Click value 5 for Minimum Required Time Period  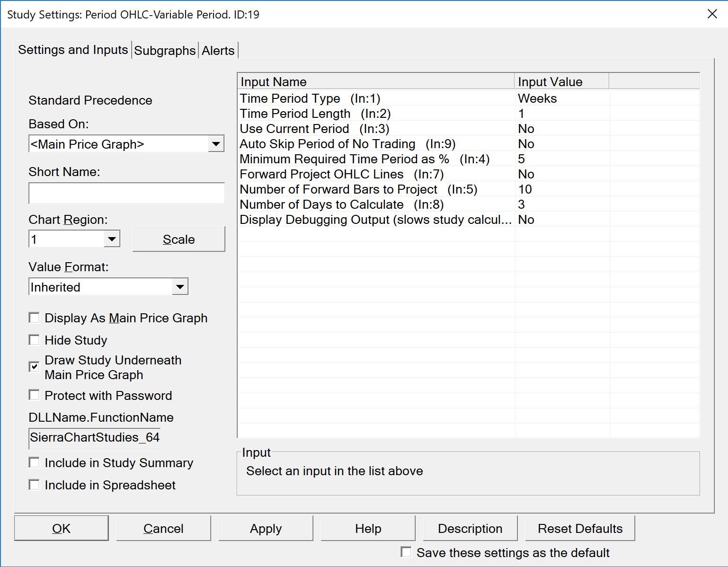[521, 159]
